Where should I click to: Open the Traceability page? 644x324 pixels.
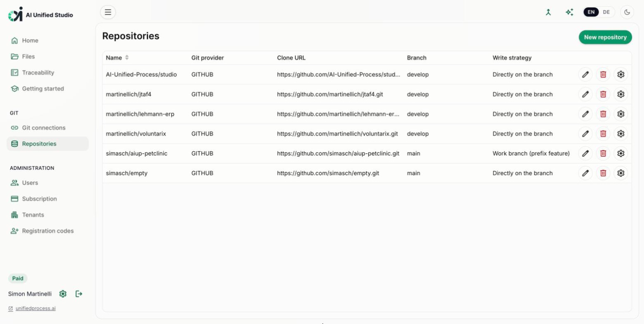[47, 73]
